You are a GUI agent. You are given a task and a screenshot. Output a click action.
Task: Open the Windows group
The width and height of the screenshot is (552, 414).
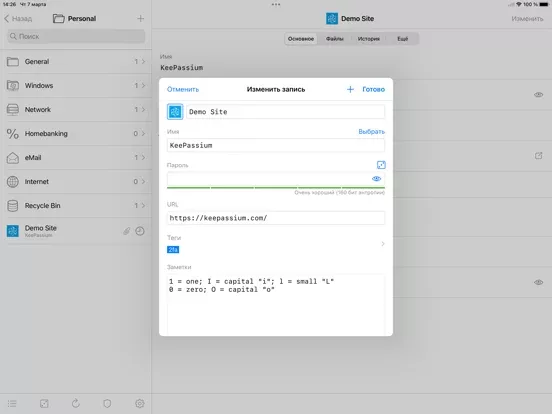tap(76, 86)
